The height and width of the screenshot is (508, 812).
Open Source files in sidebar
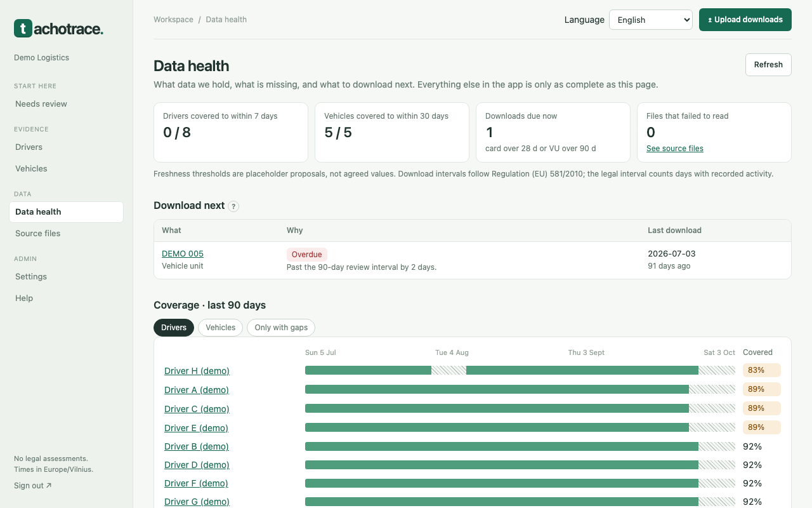[x=66, y=233]
